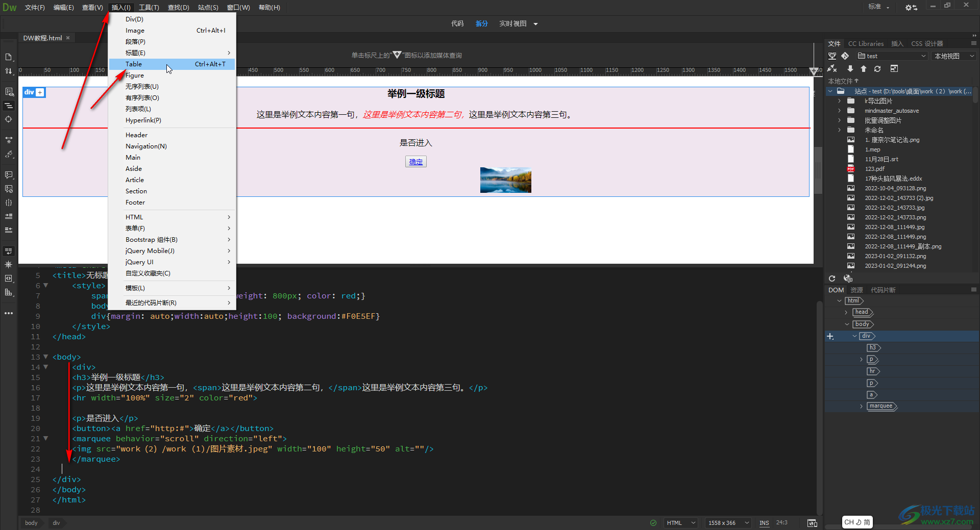Click the Git diamond icon in Files panel
Viewport: 980px width, 530px height.
[845, 56]
